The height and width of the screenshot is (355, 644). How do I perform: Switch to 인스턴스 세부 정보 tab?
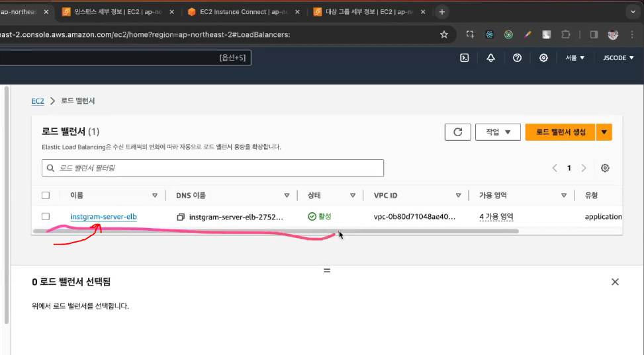tap(118, 12)
